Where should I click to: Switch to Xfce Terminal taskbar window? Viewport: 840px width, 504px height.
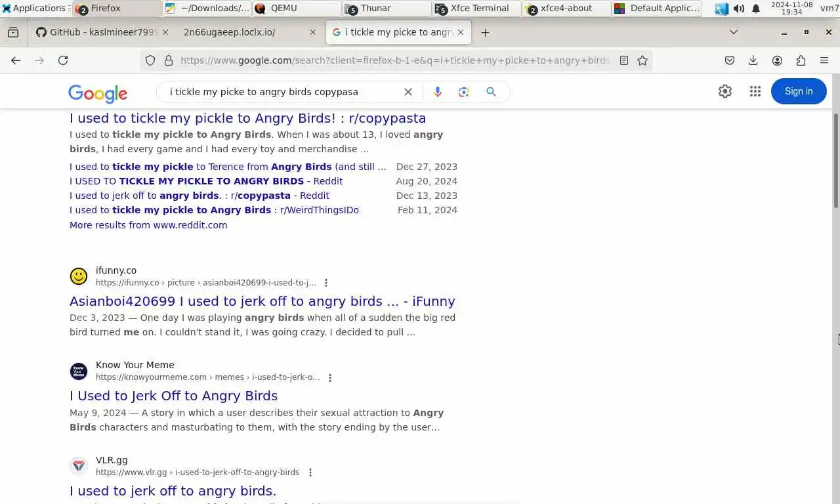point(476,8)
